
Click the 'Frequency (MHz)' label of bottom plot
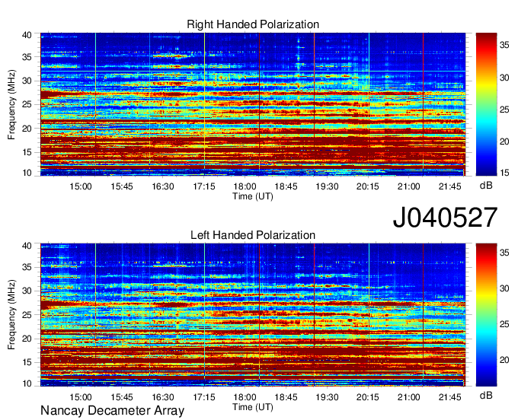tap(11, 315)
